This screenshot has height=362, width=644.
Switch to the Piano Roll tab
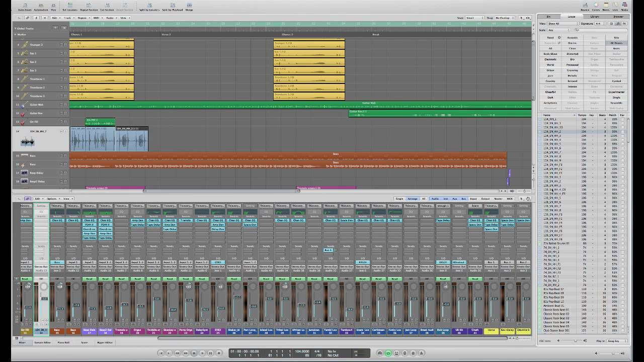coord(63,342)
